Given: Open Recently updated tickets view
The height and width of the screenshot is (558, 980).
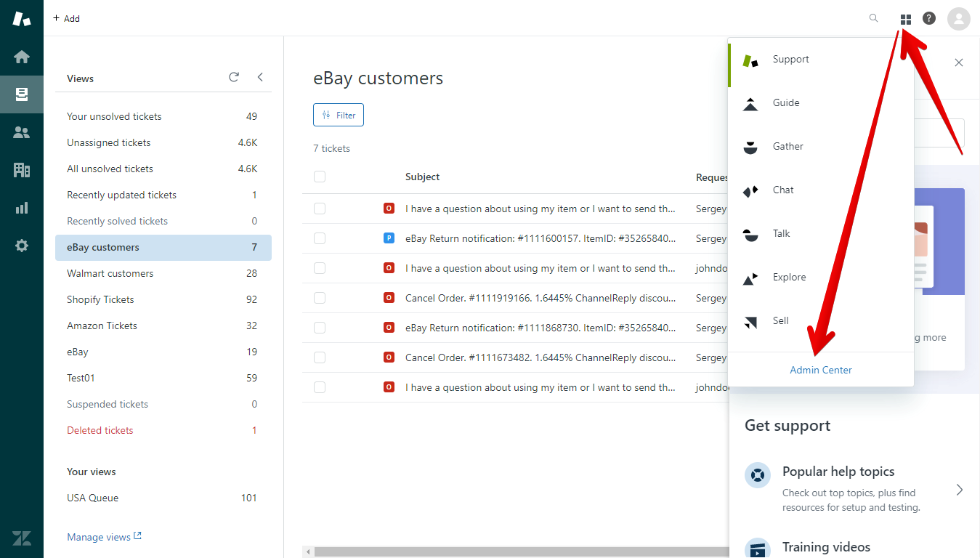Looking at the screenshot, I should 163,195.
